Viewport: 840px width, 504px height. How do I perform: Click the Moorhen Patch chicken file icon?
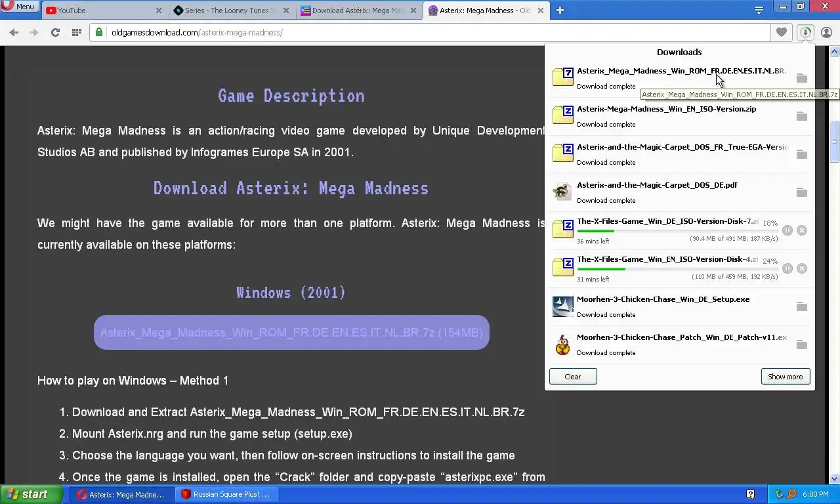[x=562, y=344]
